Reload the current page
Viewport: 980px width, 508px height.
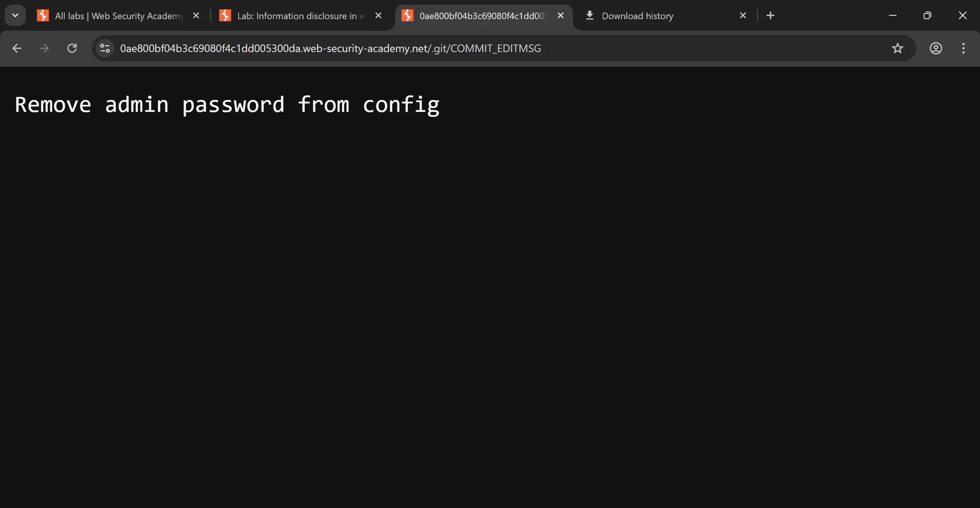point(72,48)
